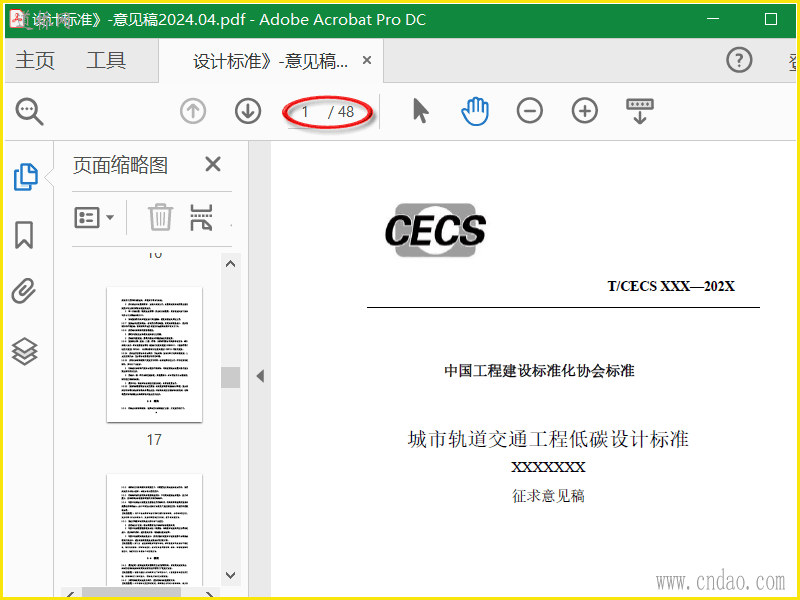Close the document tab
This screenshot has height=600, width=800.
366,60
